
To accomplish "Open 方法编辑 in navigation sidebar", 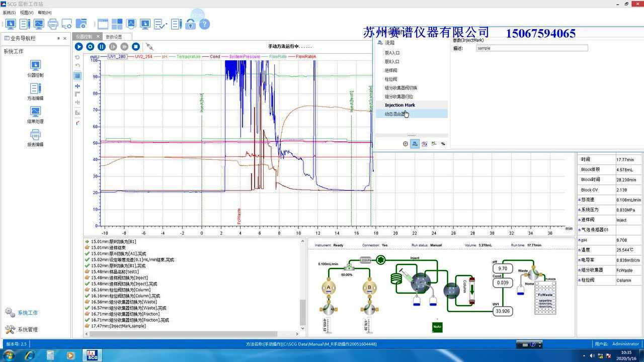I will click(x=35, y=88).
